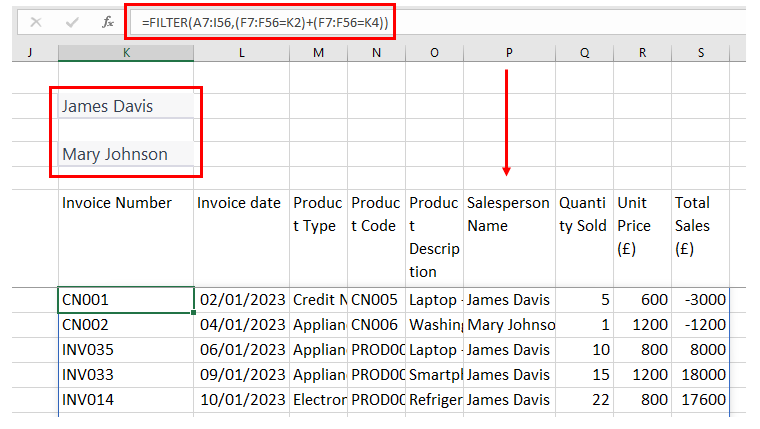
Task: Select column K header
Action: tap(125, 52)
